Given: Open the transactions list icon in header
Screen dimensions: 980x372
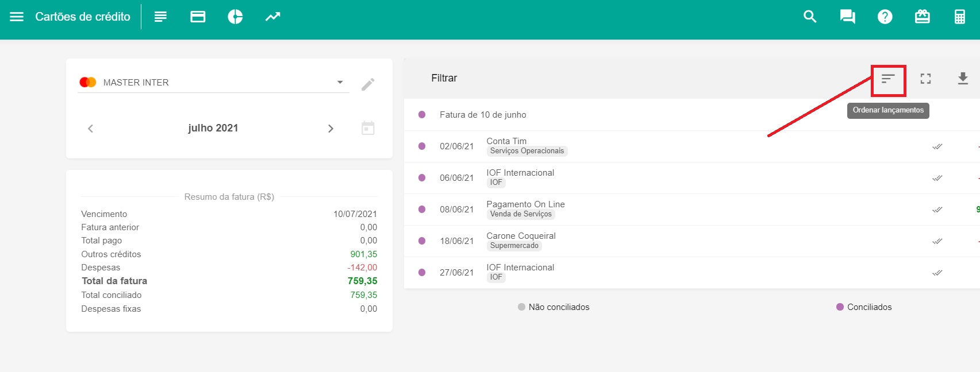Looking at the screenshot, I should pos(160,17).
